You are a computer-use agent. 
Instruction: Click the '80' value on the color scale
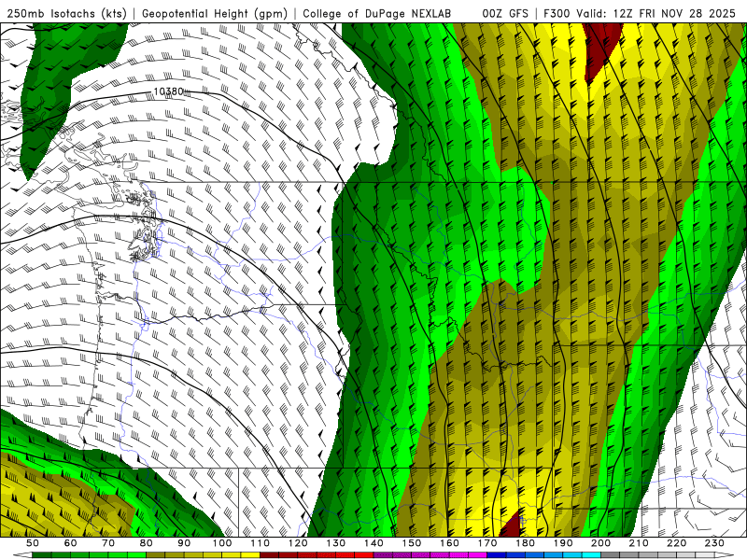point(147,543)
